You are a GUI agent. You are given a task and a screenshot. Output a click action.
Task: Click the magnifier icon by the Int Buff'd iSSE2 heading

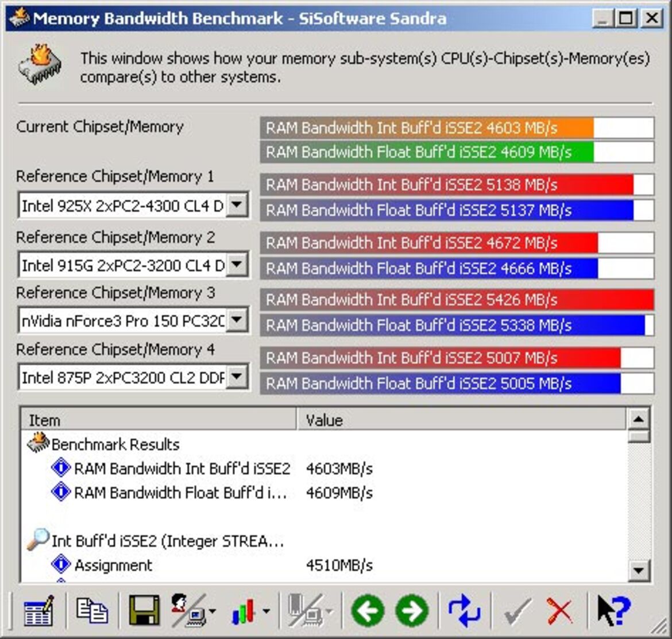(x=38, y=540)
